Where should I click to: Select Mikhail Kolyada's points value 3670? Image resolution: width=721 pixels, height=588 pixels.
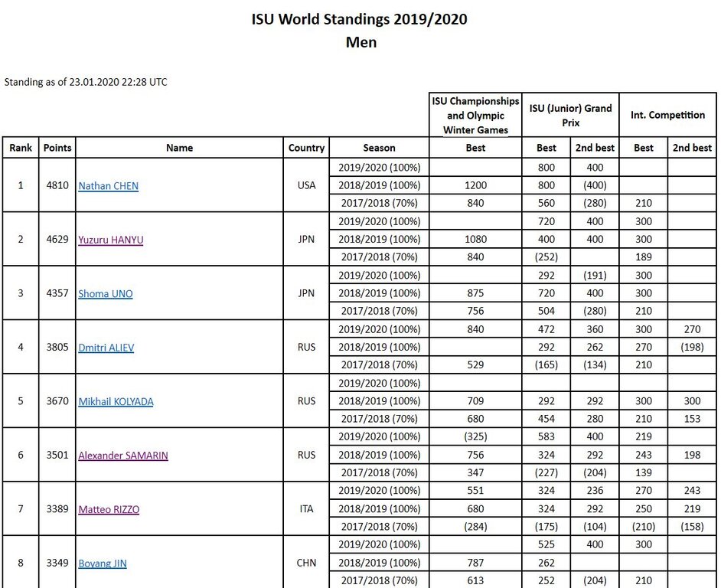57,400
